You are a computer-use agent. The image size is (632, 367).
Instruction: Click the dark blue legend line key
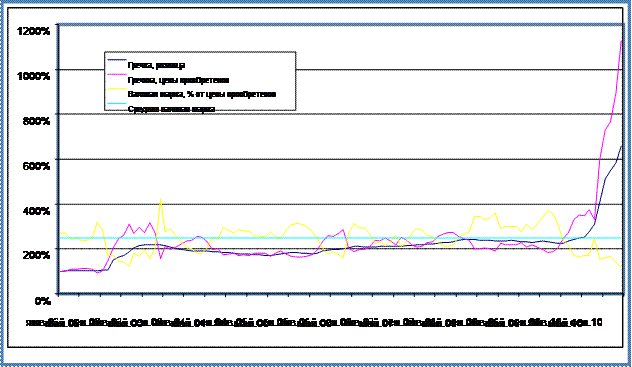coord(117,60)
